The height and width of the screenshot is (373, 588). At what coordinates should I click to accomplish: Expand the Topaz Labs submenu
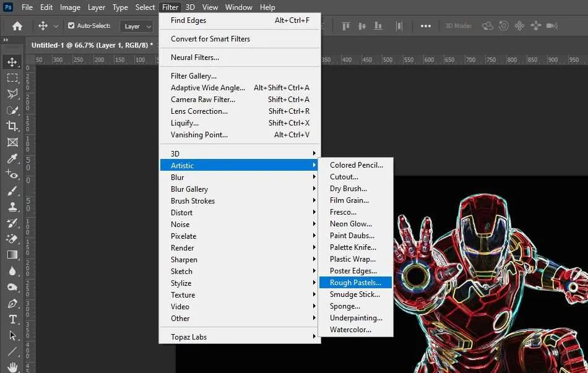point(240,337)
